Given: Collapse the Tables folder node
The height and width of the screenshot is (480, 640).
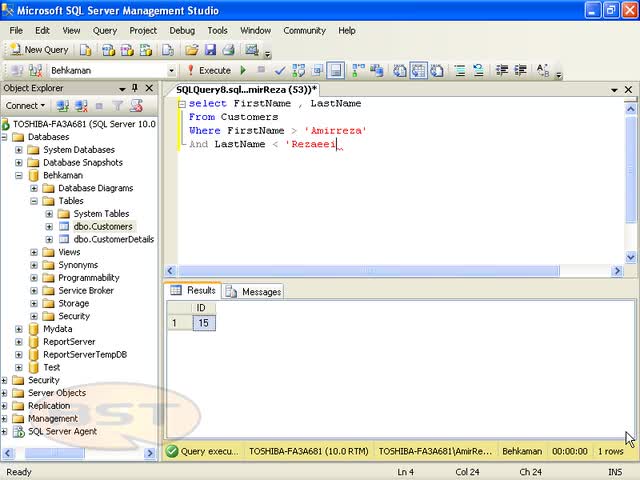Looking at the screenshot, I should (34, 201).
